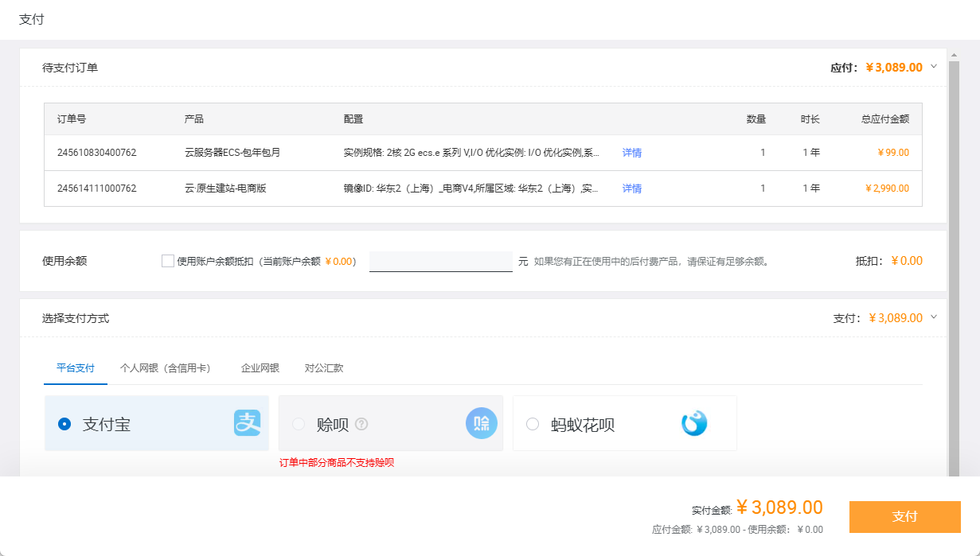Click the Alipay logo icon
980x556 pixels.
point(247,423)
